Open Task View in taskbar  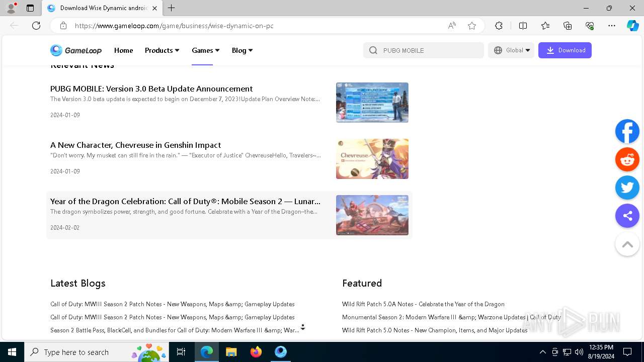tap(181, 352)
